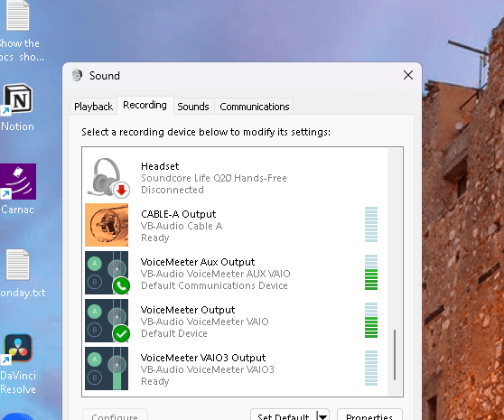Select the Headset device icon
The image size is (504, 420).
click(x=108, y=177)
